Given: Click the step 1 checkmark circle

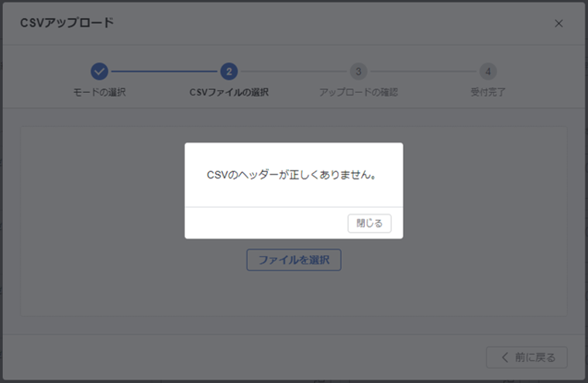Looking at the screenshot, I should [99, 71].
